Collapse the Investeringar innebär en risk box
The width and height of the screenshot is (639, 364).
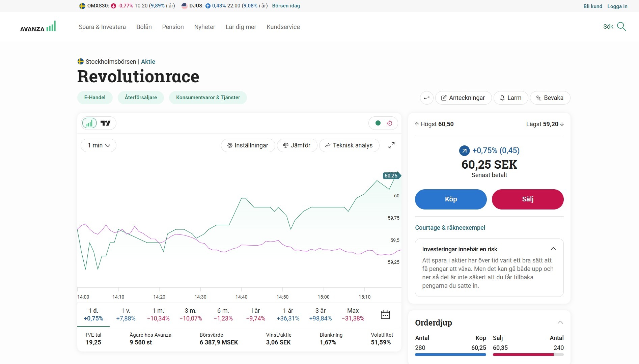click(553, 249)
